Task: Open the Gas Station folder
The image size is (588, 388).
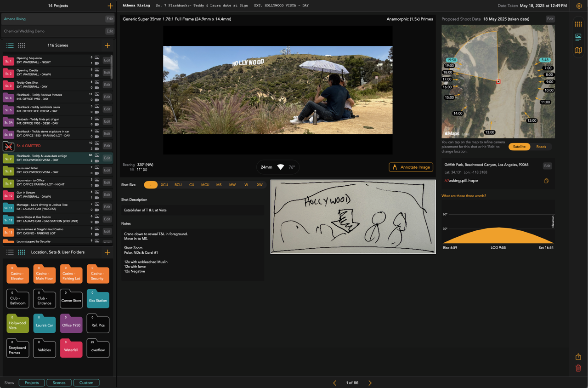Action: coord(98,300)
